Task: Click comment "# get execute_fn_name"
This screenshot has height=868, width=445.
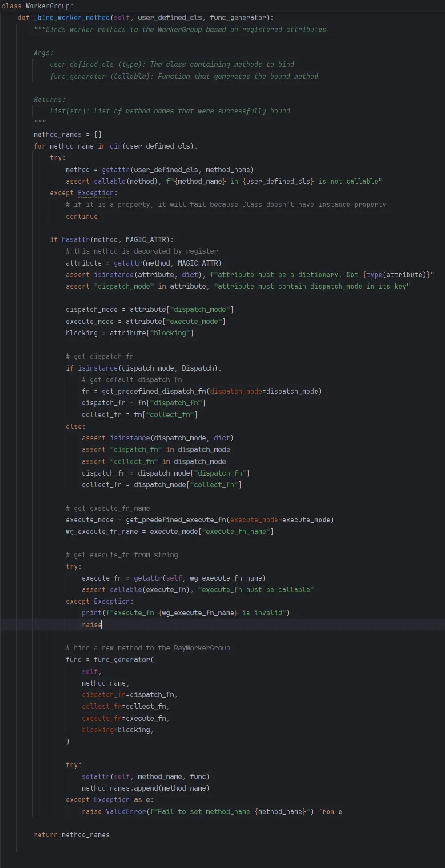Action: pyautogui.click(x=108, y=508)
